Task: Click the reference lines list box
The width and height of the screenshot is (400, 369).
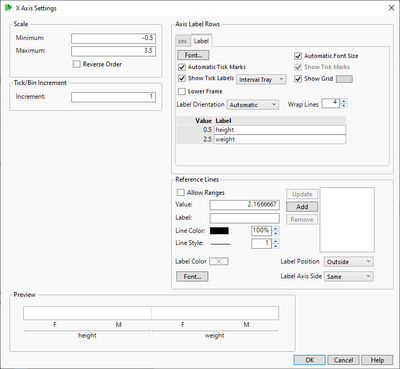Action: pyautogui.click(x=347, y=220)
